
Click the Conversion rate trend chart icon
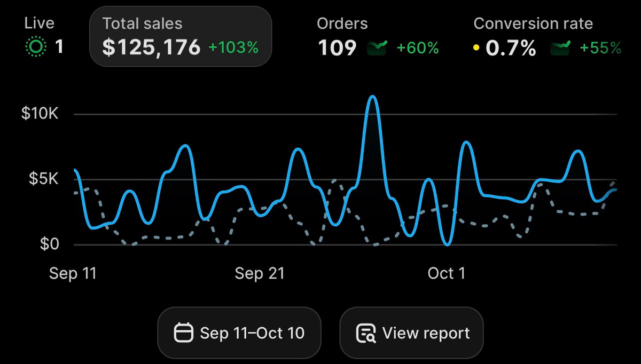tap(560, 48)
